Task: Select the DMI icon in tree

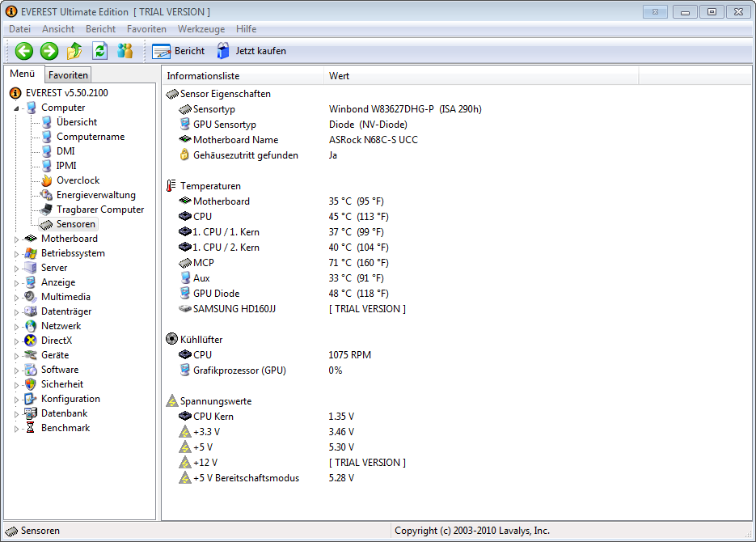Action: (x=46, y=151)
